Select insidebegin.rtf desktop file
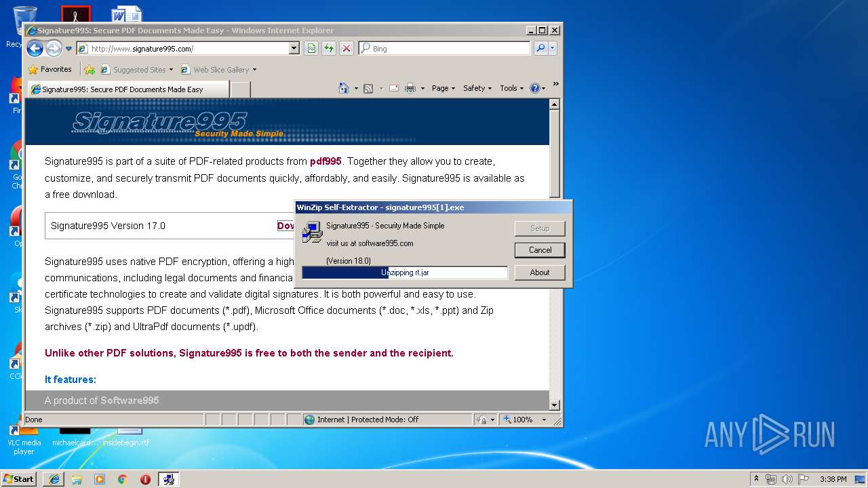The image size is (868, 488). tap(125, 438)
